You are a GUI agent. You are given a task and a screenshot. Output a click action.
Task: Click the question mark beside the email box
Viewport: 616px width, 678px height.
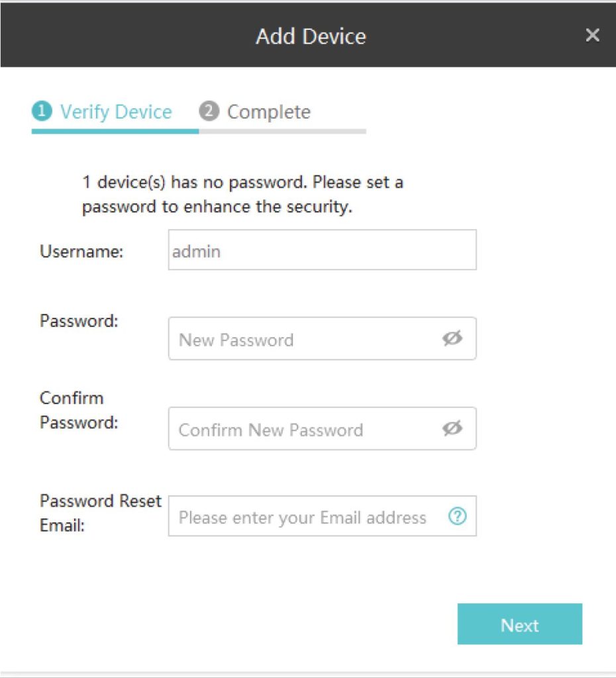click(457, 517)
